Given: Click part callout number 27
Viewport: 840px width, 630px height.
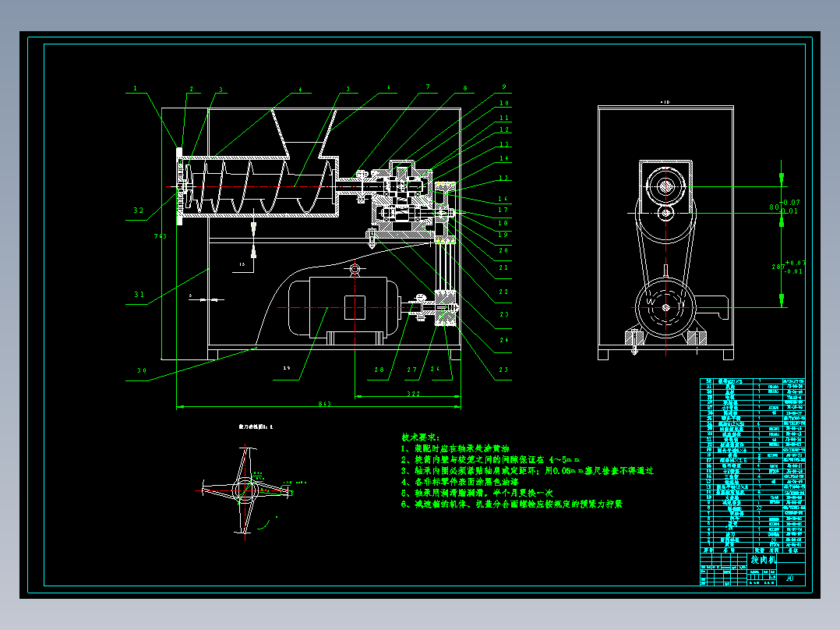Looking at the screenshot, I should point(412,370).
